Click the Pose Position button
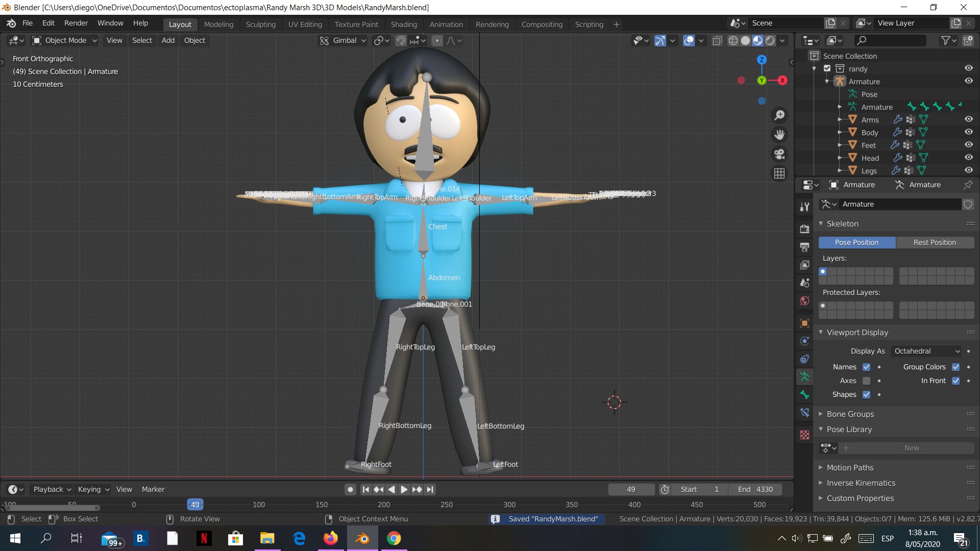Screen dimensions: 980x551 [856, 242]
